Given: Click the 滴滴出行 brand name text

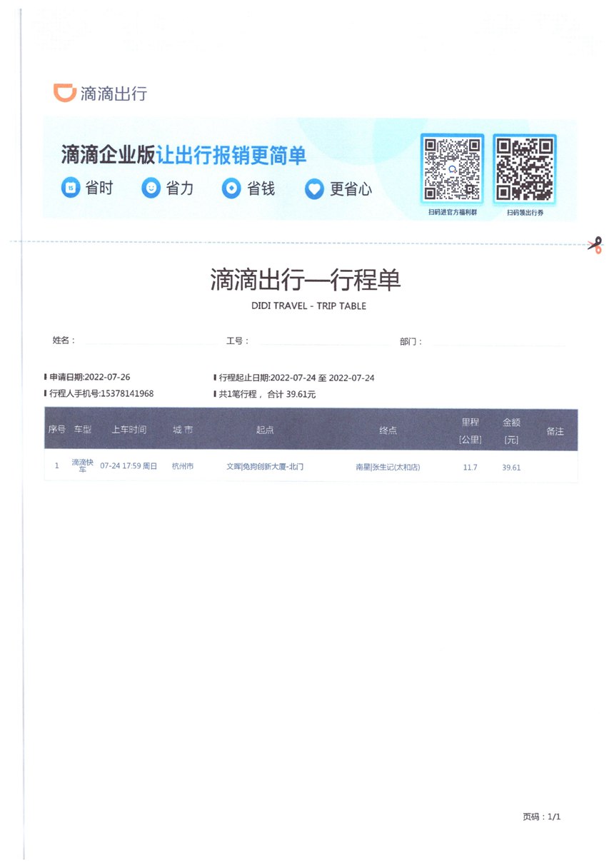Looking at the screenshot, I should tap(114, 94).
